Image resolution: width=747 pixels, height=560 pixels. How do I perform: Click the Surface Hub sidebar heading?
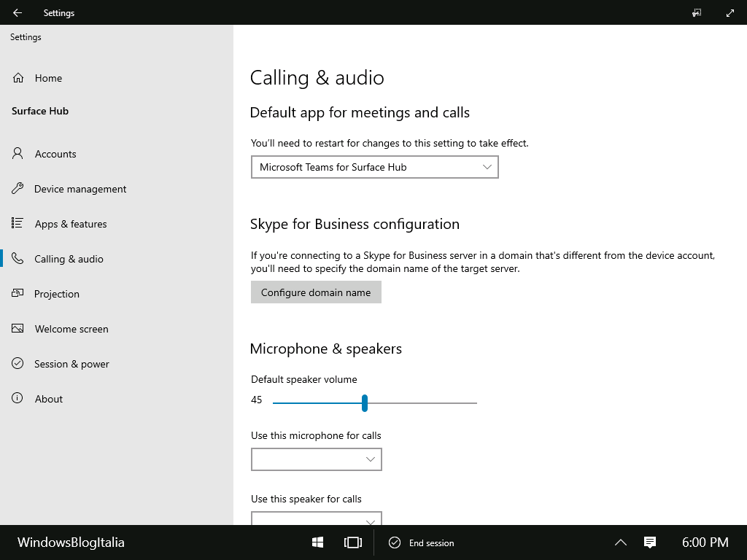pyautogui.click(x=40, y=111)
